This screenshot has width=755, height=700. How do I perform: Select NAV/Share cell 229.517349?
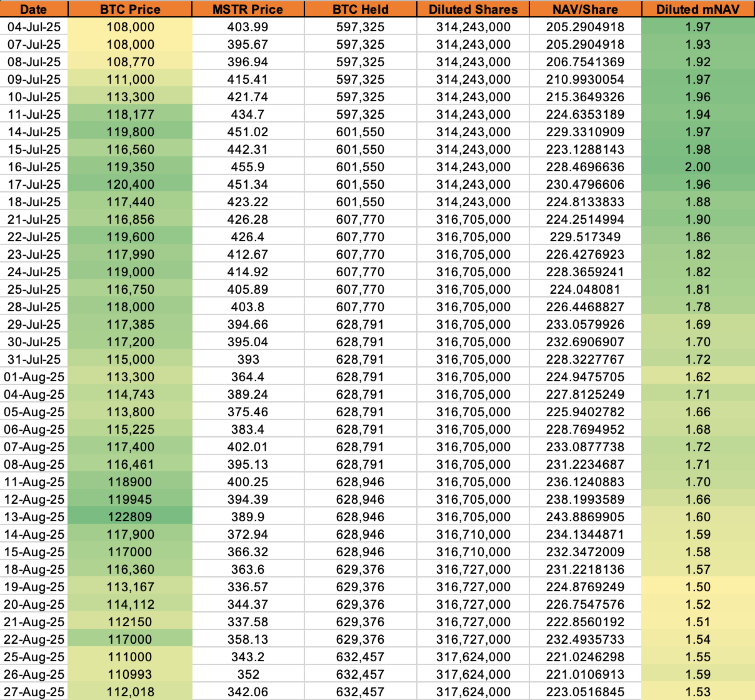pyautogui.click(x=586, y=237)
